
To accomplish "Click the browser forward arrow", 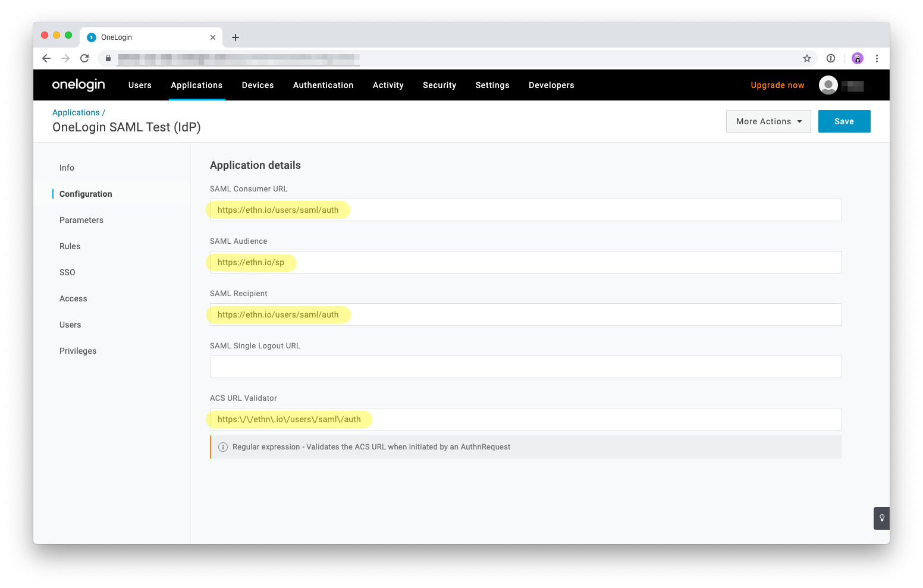I will tap(65, 58).
